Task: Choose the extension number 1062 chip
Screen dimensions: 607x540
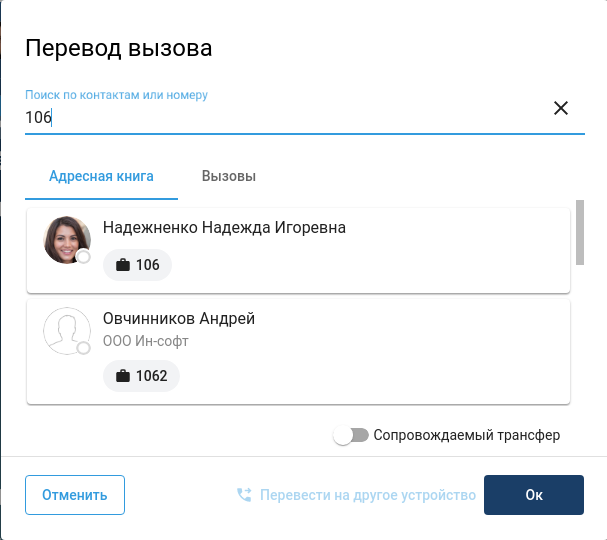Action: [x=142, y=376]
